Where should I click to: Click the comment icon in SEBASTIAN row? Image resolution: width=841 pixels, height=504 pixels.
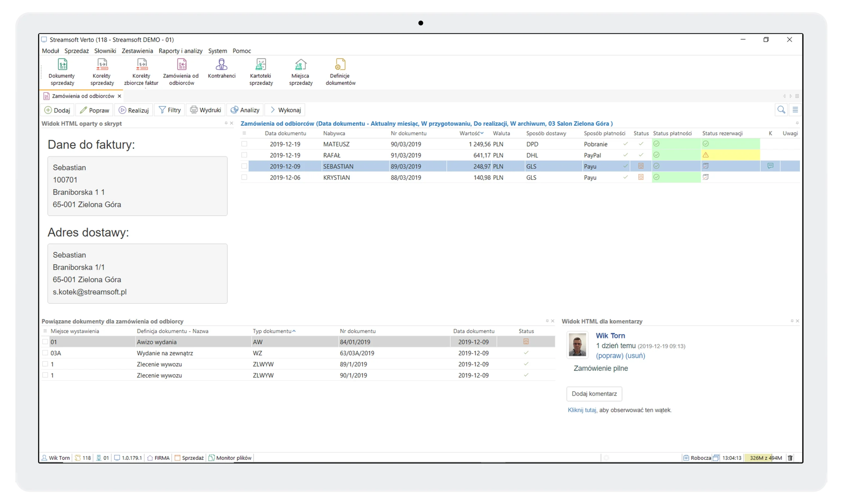point(770,166)
